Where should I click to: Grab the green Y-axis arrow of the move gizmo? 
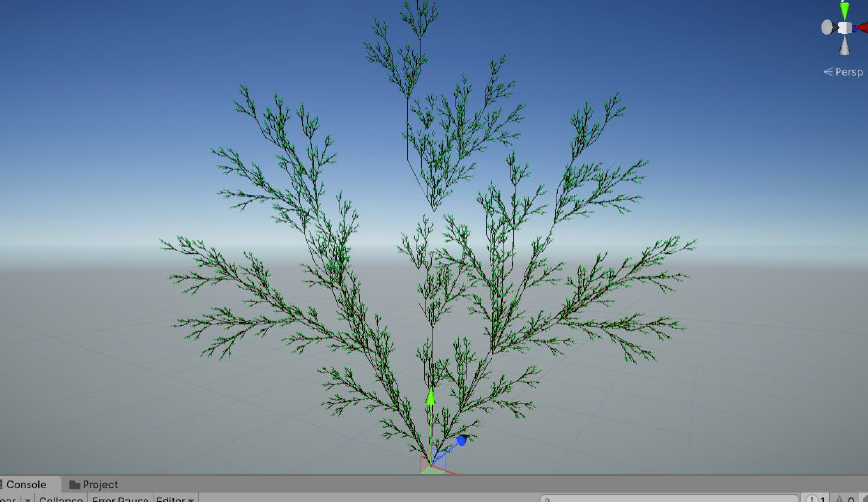tap(430, 398)
